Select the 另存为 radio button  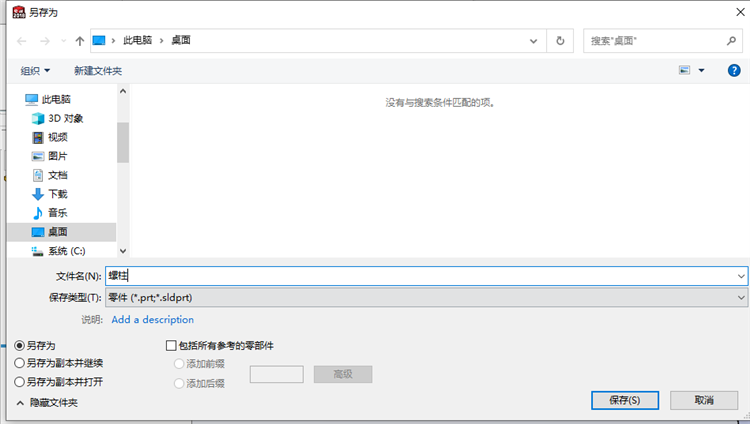click(19, 345)
